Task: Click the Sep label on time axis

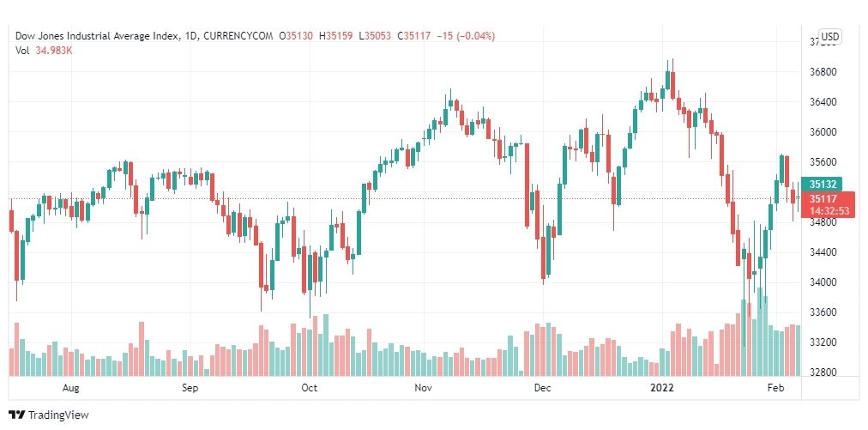Action: click(190, 388)
